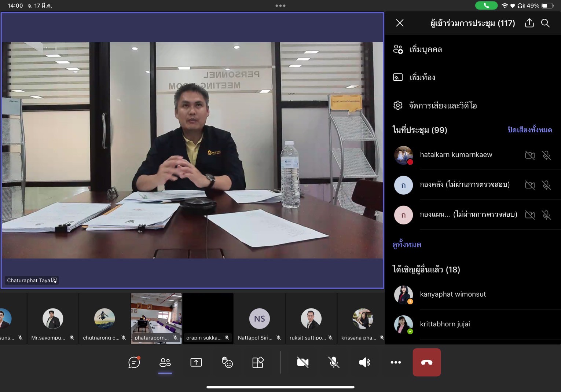Screen dimensions: 561x392
Task: Close the participants panel with X
Action: click(x=400, y=23)
